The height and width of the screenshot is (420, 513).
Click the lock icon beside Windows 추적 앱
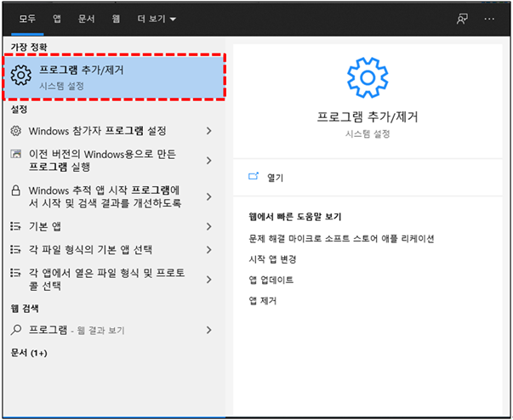(x=15, y=190)
